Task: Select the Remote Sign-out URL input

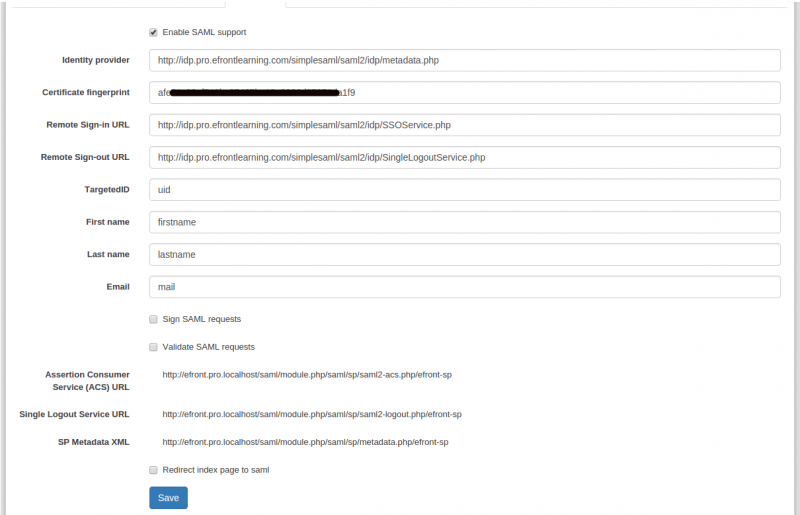Action: coord(464,157)
